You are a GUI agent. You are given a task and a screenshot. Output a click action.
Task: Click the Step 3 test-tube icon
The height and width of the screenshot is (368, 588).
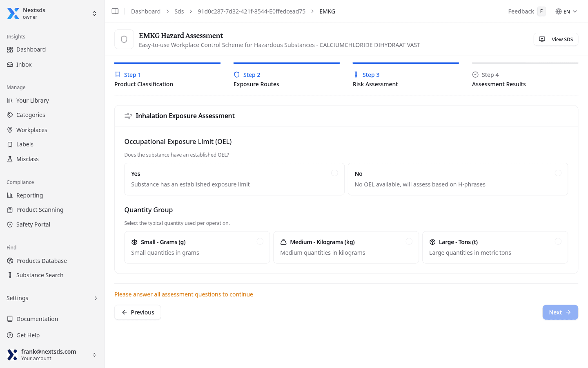click(x=356, y=74)
